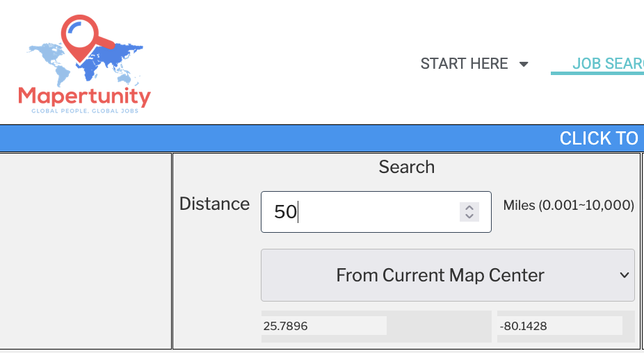Select the longitude field showing -80.1428
The width and height of the screenshot is (644, 353).
(x=559, y=326)
